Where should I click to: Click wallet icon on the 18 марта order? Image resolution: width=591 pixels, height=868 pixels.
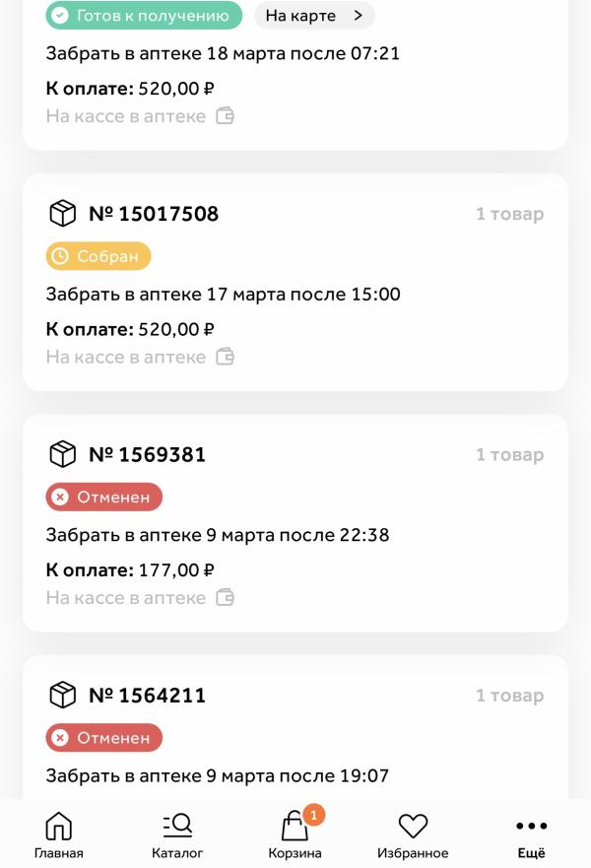(225, 116)
